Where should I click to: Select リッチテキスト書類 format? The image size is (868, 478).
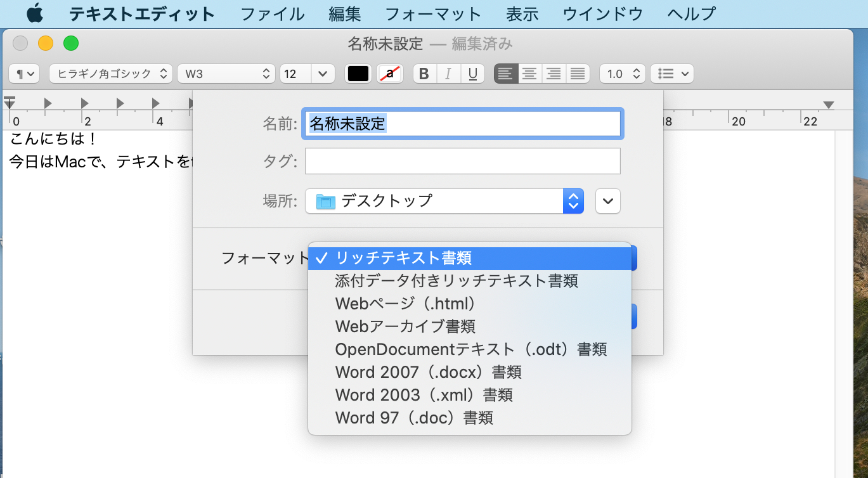[470, 258]
